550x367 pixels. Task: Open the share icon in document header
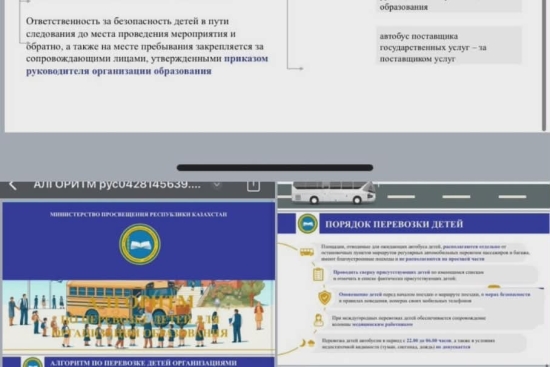(x=253, y=186)
